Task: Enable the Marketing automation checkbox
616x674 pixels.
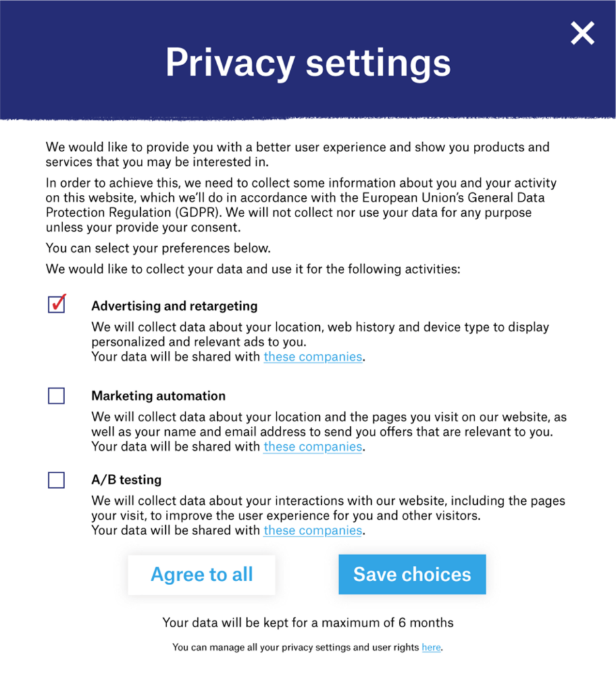Action: tap(56, 395)
